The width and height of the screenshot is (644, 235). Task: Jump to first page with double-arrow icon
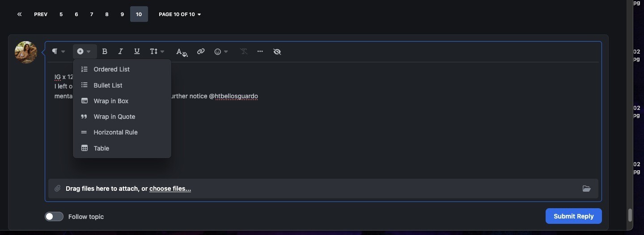tap(19, 14)
